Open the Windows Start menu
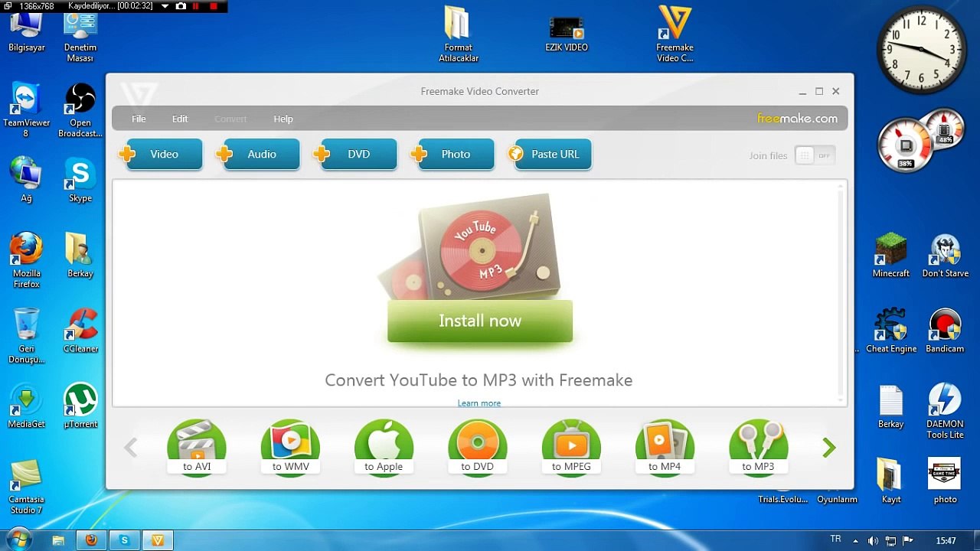 click(x=18, y=540)
